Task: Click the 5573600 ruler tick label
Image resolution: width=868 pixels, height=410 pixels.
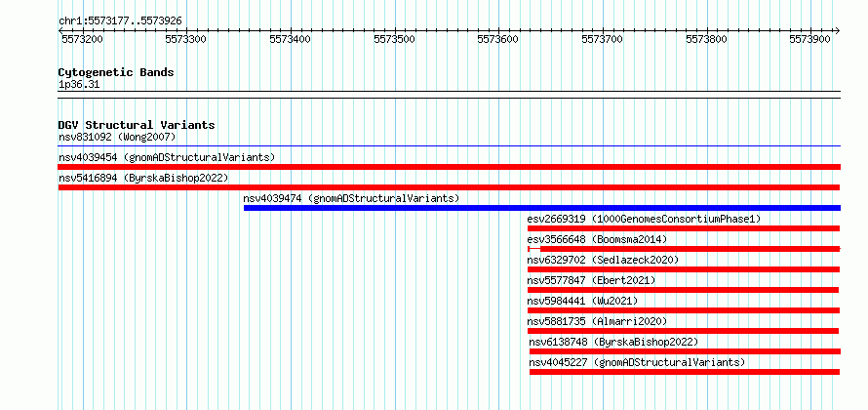Action: (498, 39)
